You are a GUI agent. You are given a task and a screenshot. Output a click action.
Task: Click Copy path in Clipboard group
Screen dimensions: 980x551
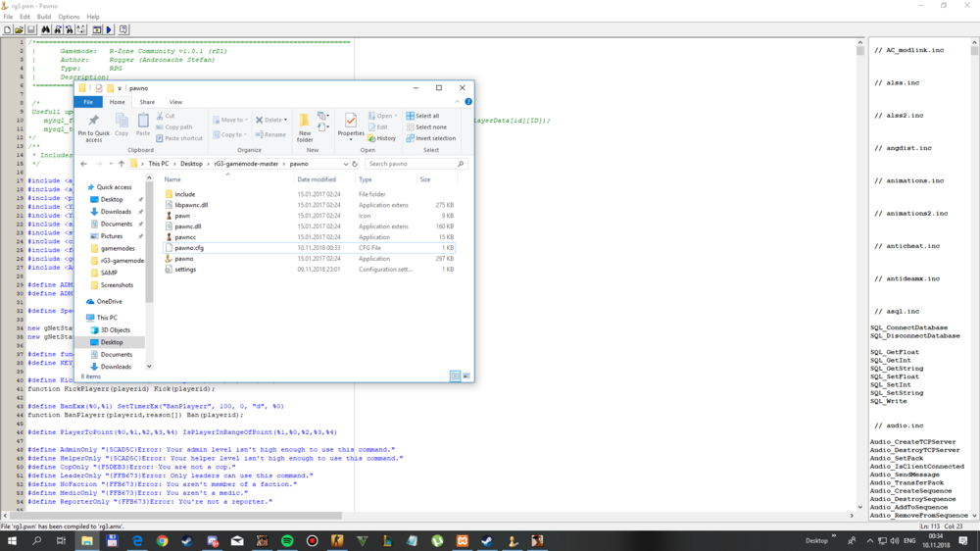point(173,126)
